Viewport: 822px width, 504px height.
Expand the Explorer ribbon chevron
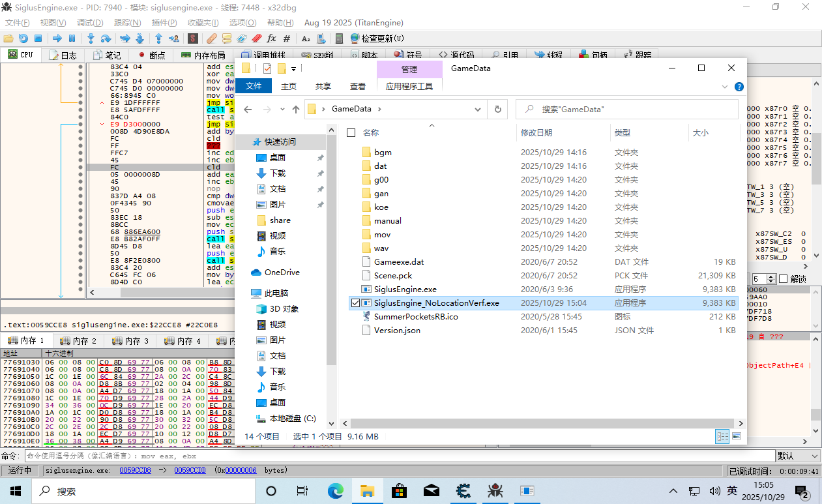point(725,86)
